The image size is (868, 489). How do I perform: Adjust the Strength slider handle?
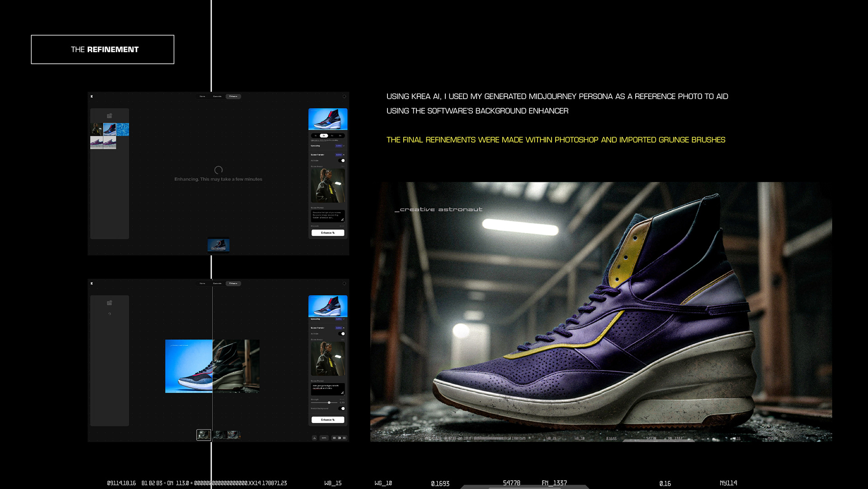click(x=329, y=403)
